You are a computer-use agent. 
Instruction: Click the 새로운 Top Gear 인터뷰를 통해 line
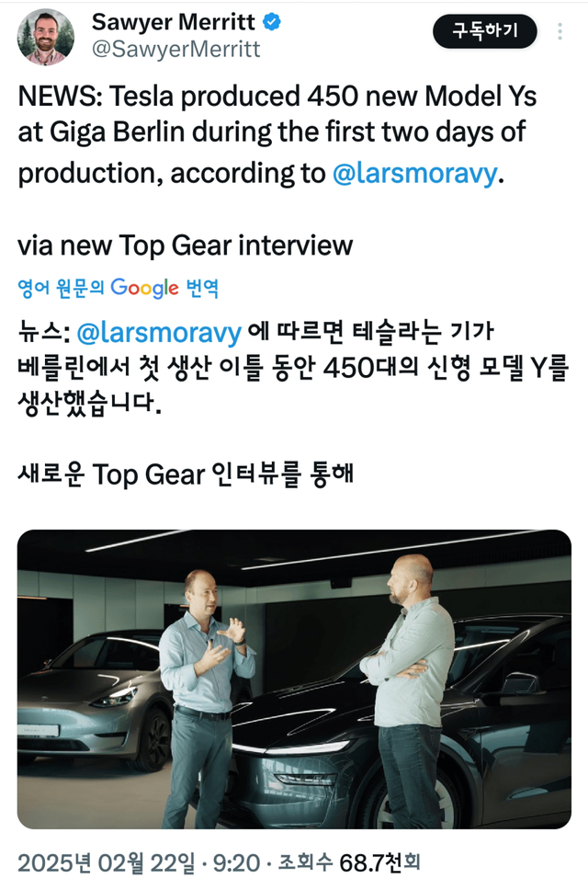(x=186, y=474)
